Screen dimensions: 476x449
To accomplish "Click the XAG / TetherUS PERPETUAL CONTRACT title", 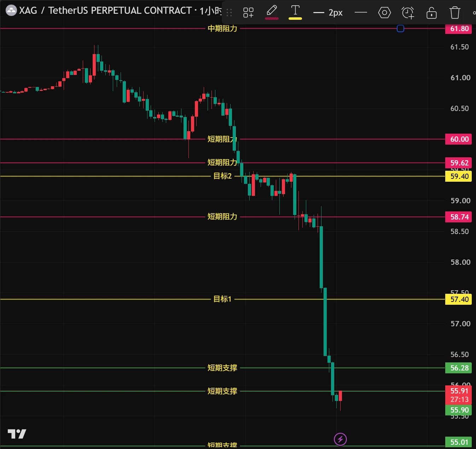I will (105, 11).
